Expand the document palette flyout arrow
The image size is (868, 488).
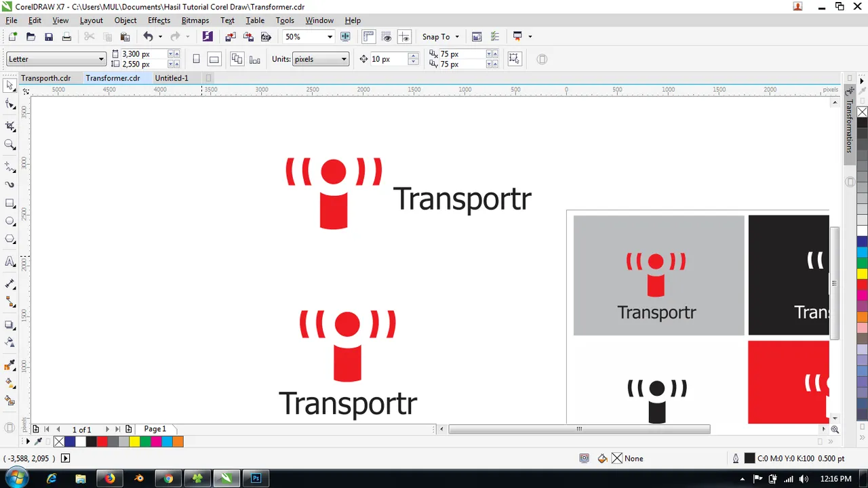point(28,441)
